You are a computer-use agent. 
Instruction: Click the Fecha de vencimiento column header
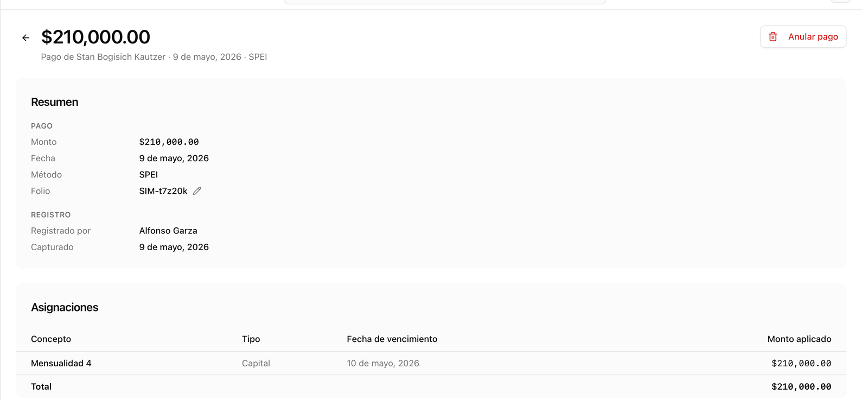pos(392,339)
